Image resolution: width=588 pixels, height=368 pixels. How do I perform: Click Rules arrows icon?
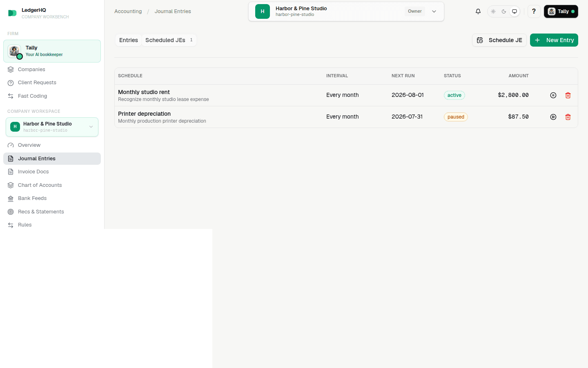pos(11,225)
